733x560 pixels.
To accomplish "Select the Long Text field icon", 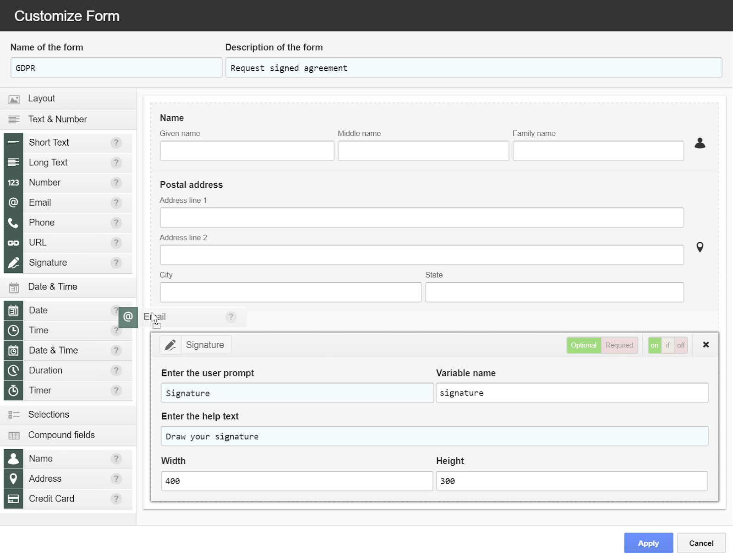I will point(13,163).
